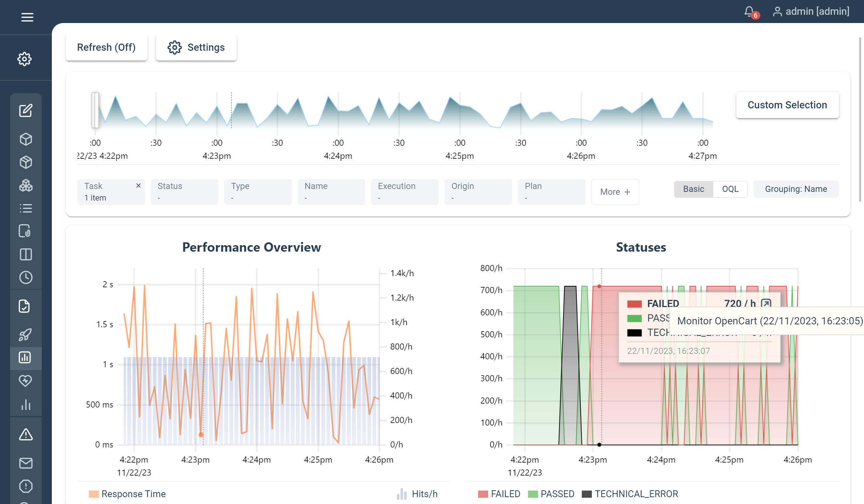Open the Settings dialog
Screen dimensions: 864x504
coord(196,47)
